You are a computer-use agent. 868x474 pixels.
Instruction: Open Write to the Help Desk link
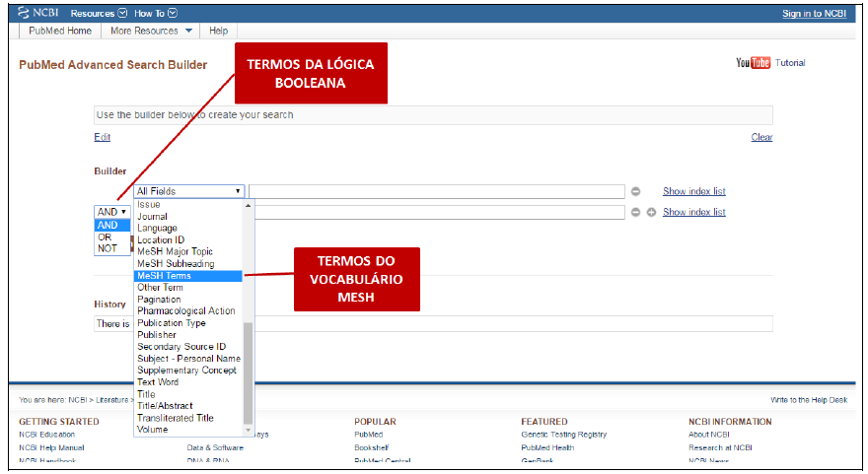coord(809,400)
